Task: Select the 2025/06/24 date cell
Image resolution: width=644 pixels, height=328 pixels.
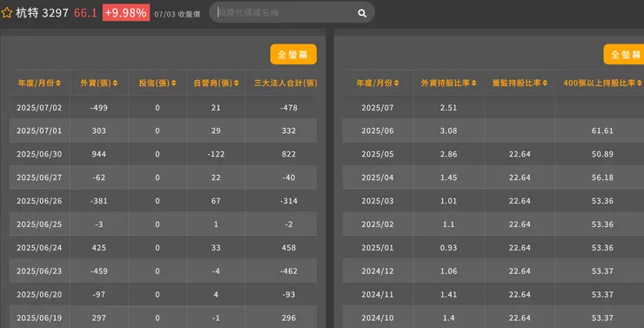Action: coord(39,248)
